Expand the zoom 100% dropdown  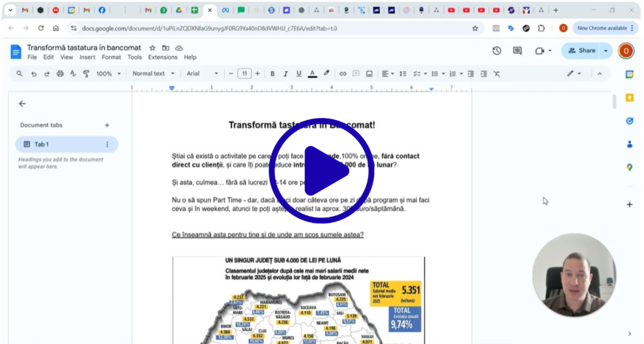108,74
